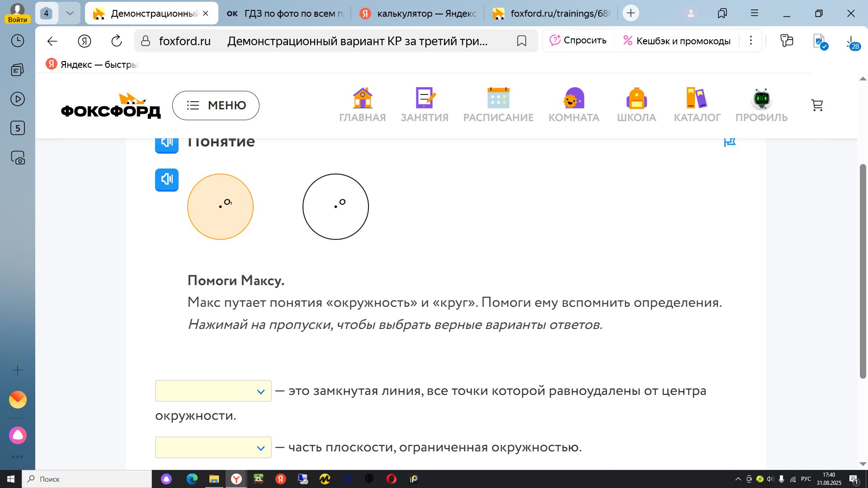Switch to калькулятор — Яндекс tab
Viewport: 868px width, 488px height.
(x=418, y=14)
